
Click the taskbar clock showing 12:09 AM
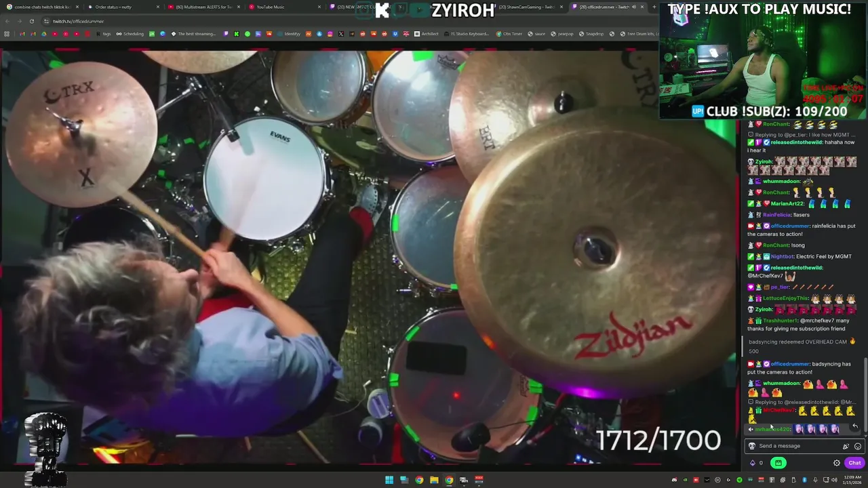pyautogui.click(x=853, y=480)
